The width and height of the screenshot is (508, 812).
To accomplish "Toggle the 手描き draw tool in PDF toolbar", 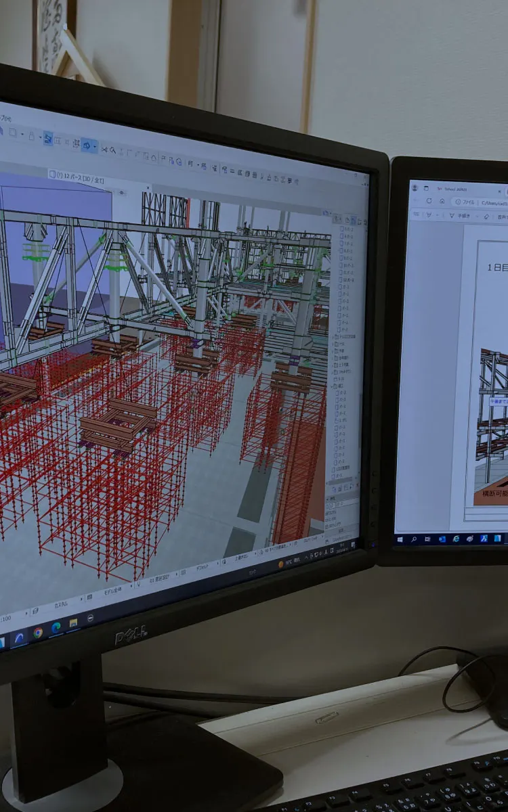I will tap(463, 216).
